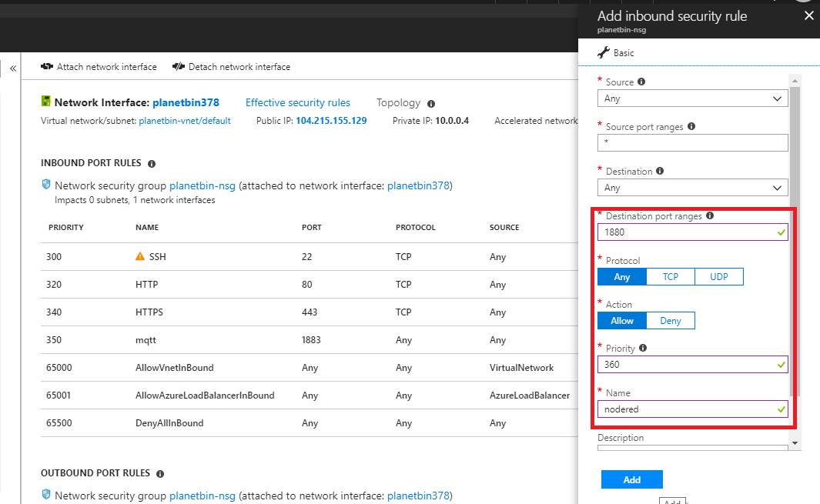Image resolution: width=820 pixels, height=504 pixels.
Task: Click the Detach network interface icon
Action: tap(179, 66)
